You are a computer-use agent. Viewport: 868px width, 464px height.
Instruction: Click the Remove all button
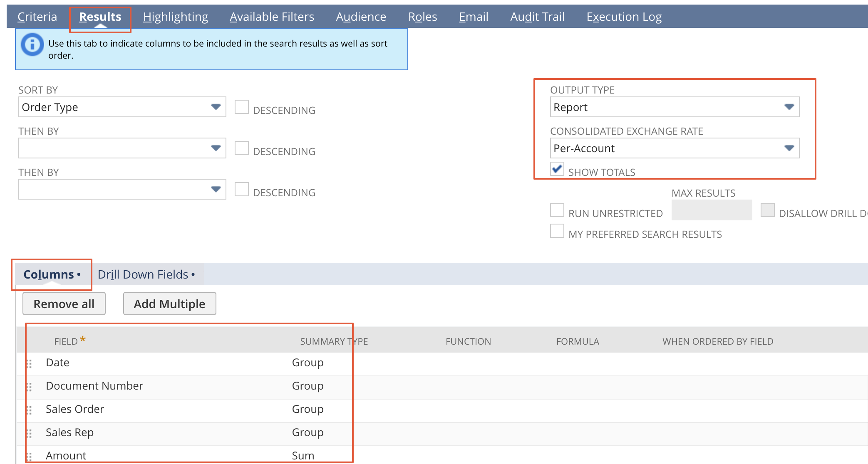(x=64, y=304)
